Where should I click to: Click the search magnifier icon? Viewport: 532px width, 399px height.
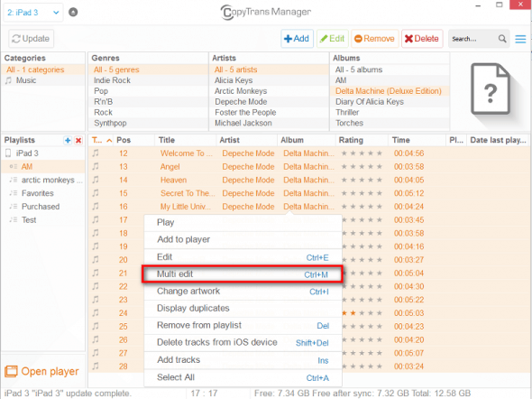[x=502, y=39]
